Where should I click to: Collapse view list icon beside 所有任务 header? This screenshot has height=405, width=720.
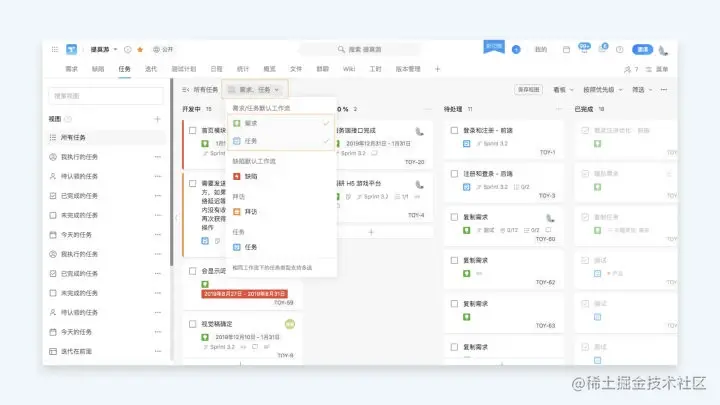coord(186,90)
